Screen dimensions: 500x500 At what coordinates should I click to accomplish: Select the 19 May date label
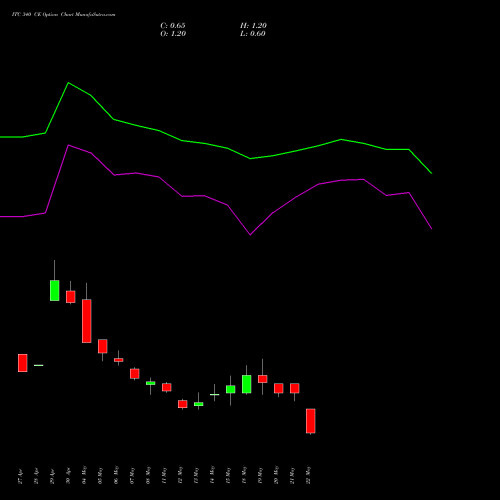(261, 475)
